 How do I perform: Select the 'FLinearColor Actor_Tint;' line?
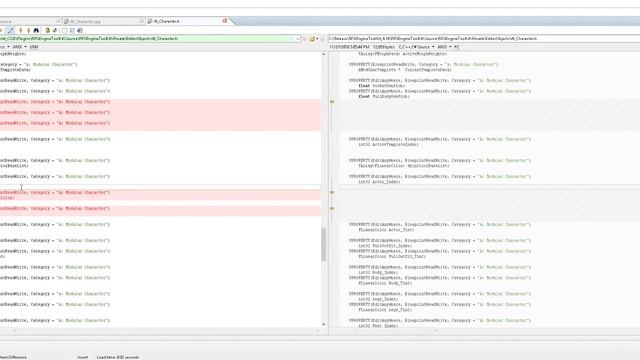(x=386, y=230)
